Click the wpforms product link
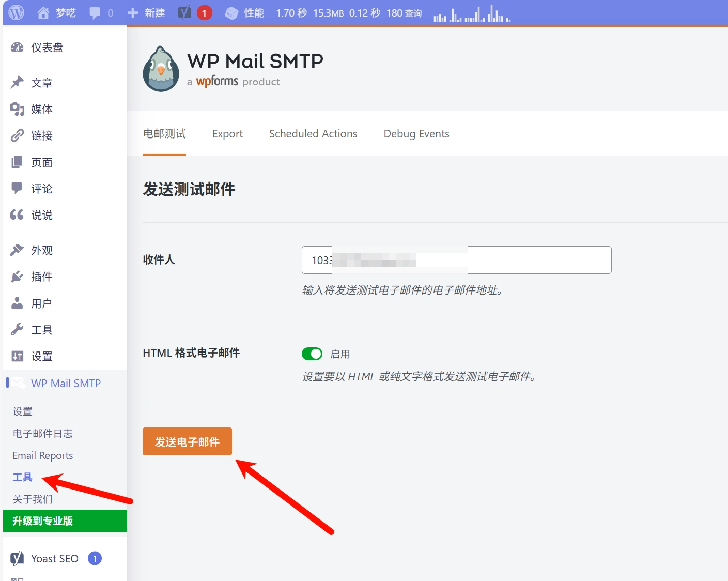 (x=217, y=81)
